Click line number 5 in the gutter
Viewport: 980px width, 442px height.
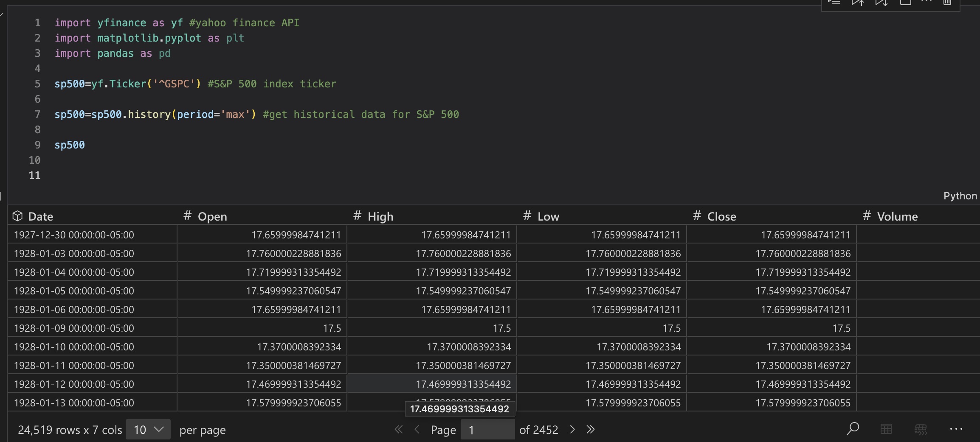click(x=37, y=84)
